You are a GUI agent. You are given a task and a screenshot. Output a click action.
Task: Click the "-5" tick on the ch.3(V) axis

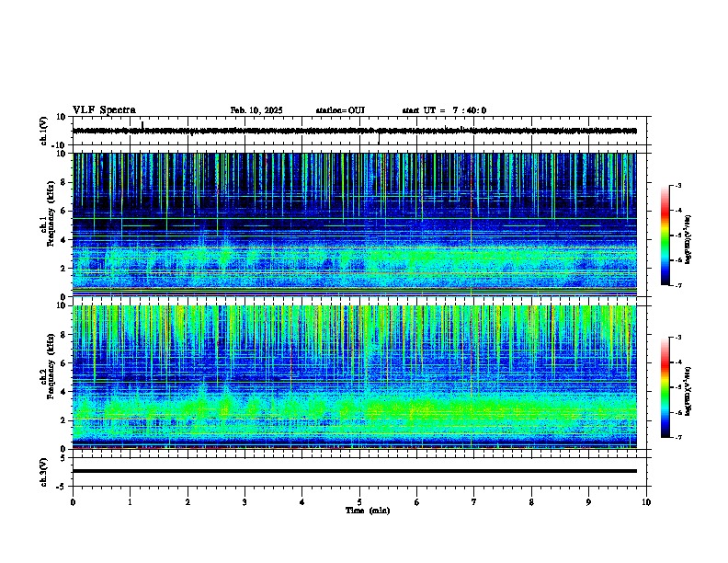62,487
